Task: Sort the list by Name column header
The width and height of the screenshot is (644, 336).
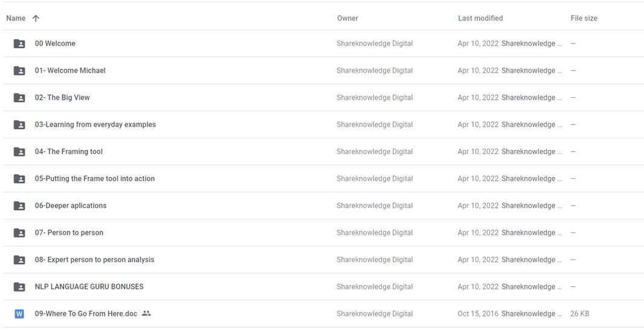Action: click(16, 18)
